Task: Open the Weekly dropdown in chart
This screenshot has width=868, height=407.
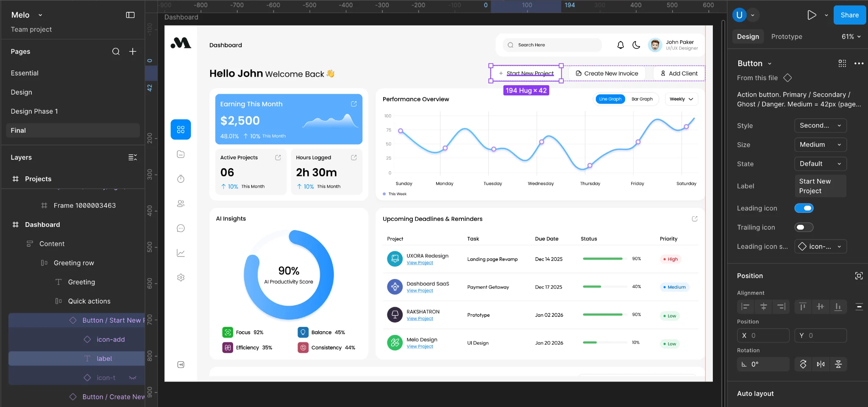Action: pyautogui.click(x=682, y=99)
